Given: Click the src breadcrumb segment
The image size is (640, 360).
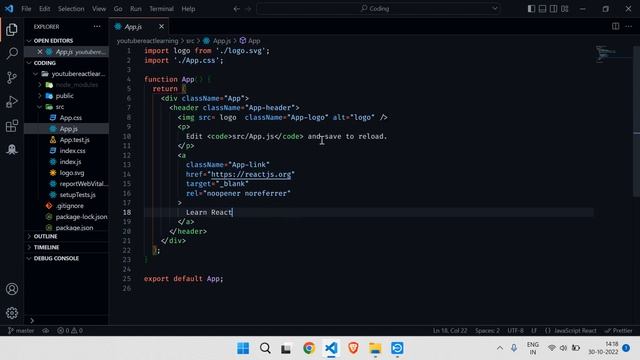Looking at the screenshot, I should pyautogui.click(x=190, y=41).
